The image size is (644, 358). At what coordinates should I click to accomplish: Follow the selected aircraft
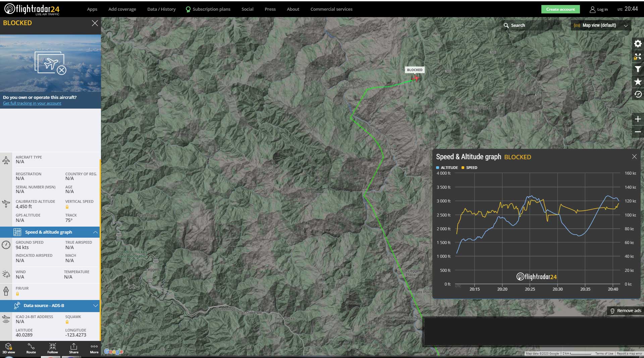(x=52, y=348)
